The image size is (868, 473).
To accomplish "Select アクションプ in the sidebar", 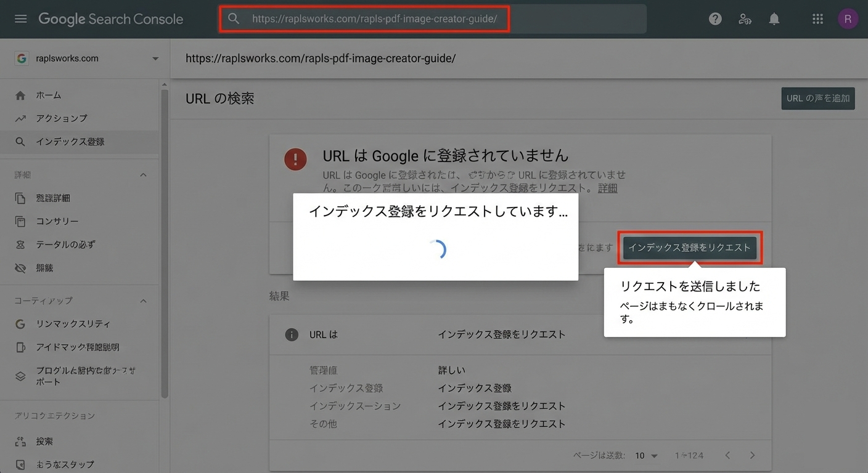I will (x=62, y=118).
